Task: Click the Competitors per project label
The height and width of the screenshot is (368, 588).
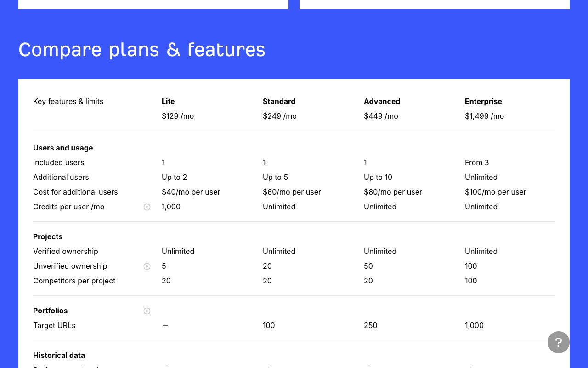Action: 74,281
